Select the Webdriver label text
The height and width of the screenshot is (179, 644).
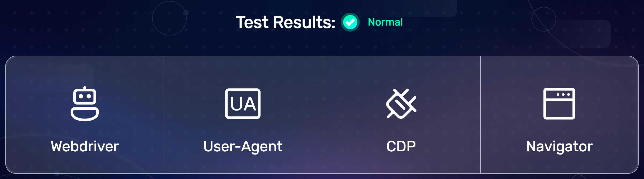85,146
